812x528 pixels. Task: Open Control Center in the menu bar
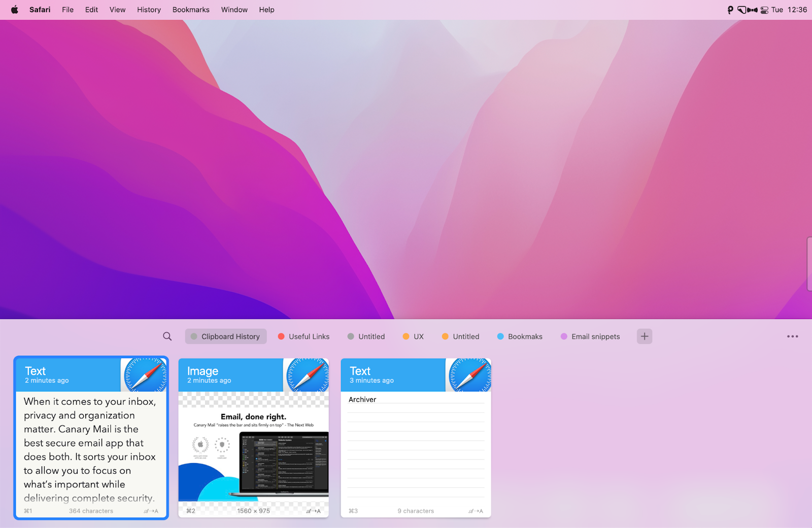coord(764,10)
